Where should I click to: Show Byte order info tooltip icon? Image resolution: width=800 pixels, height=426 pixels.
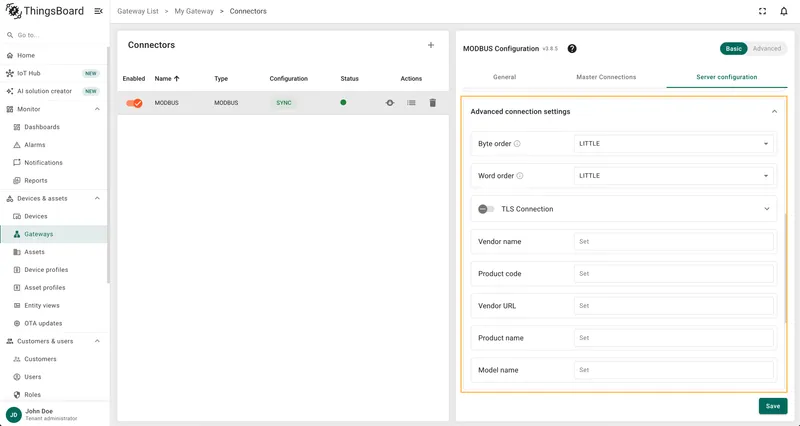pos(517,144)
